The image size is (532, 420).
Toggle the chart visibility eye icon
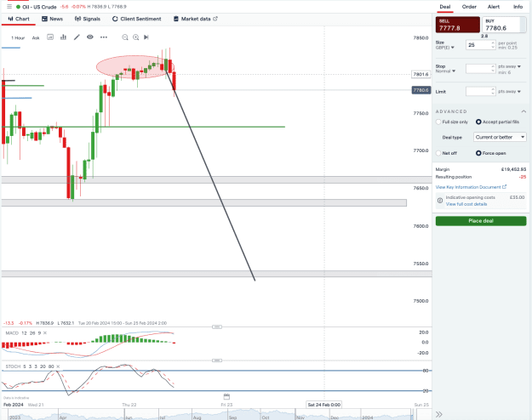(90, 37)
